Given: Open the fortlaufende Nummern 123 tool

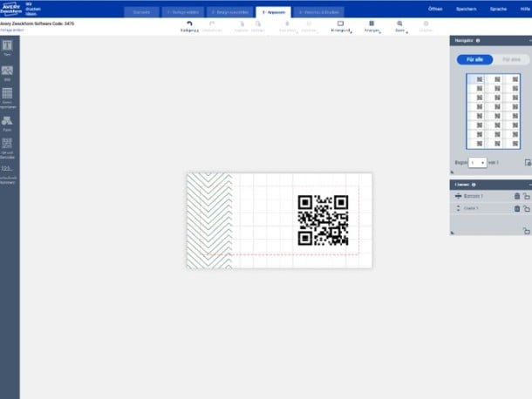Looking at the screenshot, I should coord(8,174).
